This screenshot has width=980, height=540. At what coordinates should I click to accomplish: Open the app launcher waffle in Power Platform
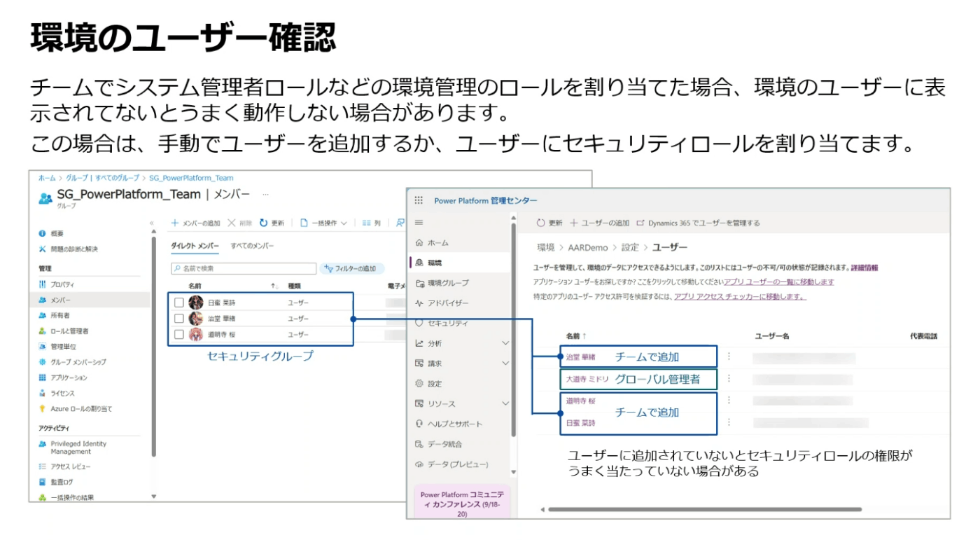419,200
